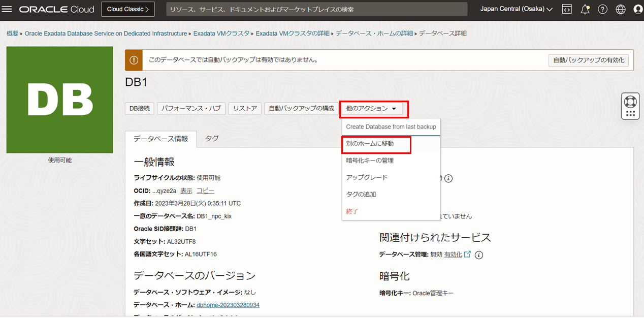Open the hamburger navigation menu
The height and width of the screenshot is (318, 644).
pos(8,9)
